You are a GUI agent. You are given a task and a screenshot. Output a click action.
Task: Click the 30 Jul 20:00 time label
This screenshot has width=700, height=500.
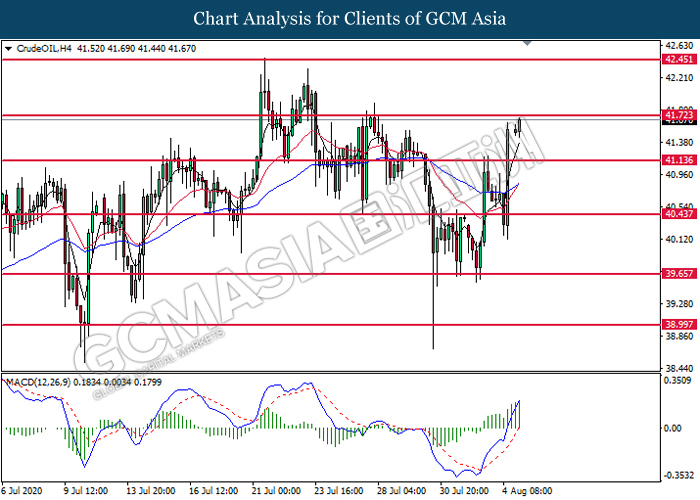(463, 491)
